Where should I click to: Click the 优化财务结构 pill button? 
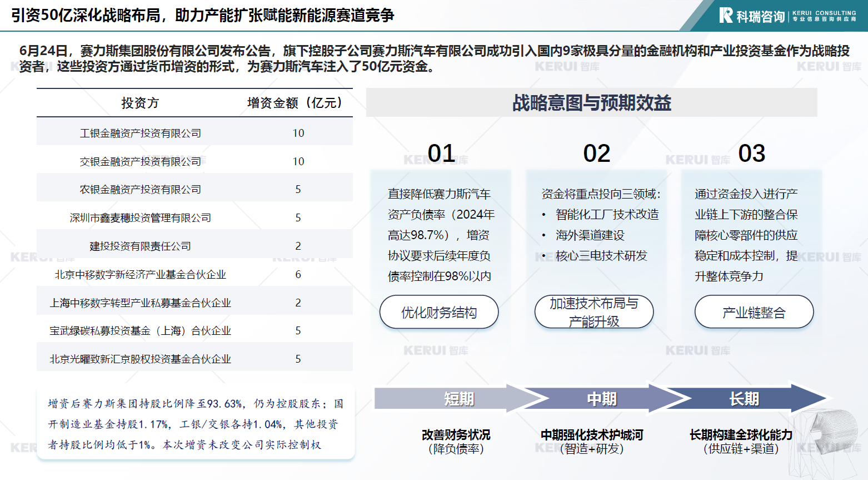(x=439, y=312)
